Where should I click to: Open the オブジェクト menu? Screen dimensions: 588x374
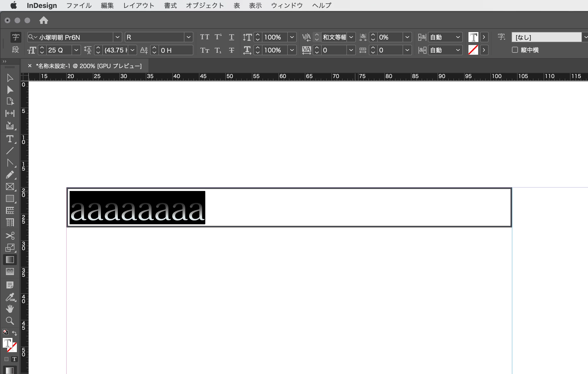pos(205,5)
